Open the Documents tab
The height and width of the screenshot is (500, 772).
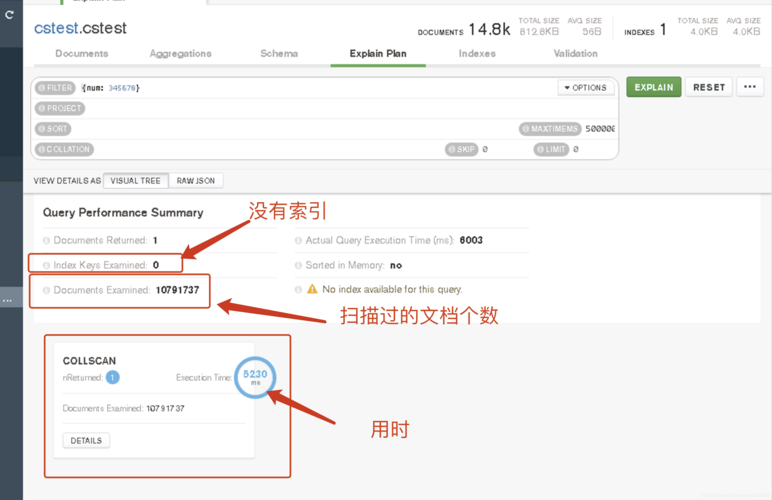[x=82, y=53]
